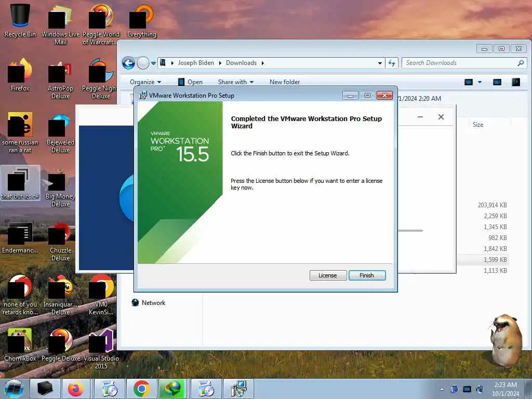Select 'none of you...' desktop icon
This screenshot has height=399, width=532.
20,295
